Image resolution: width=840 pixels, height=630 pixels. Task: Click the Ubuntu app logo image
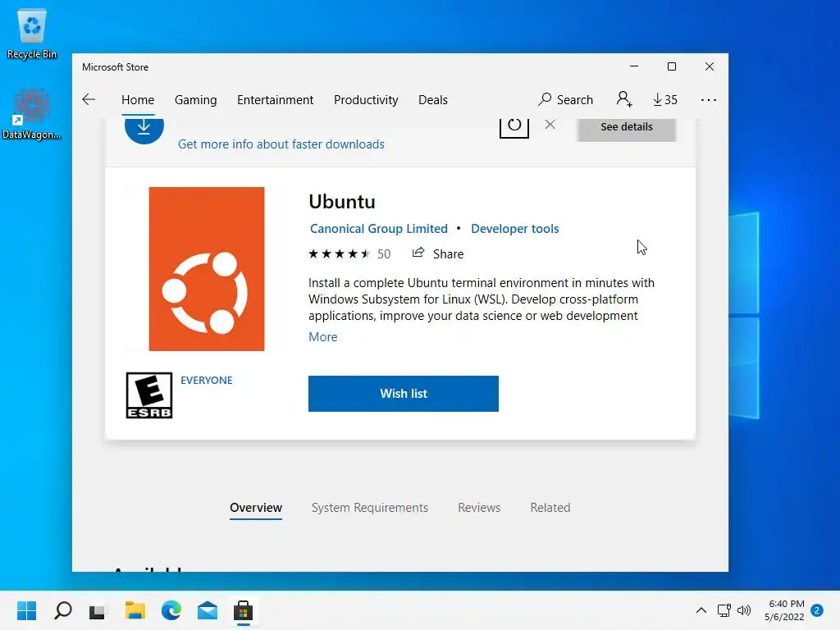tap(207, 269)
